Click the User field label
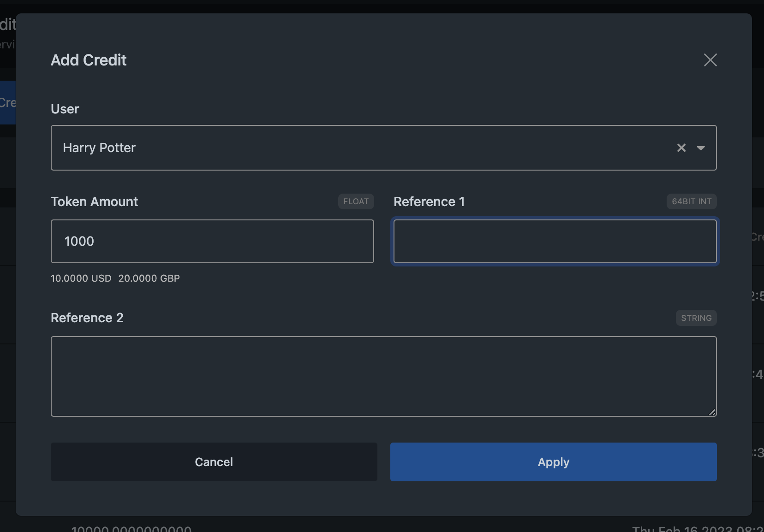This screenshot has height=532, width=764. (x=65, y=109)
